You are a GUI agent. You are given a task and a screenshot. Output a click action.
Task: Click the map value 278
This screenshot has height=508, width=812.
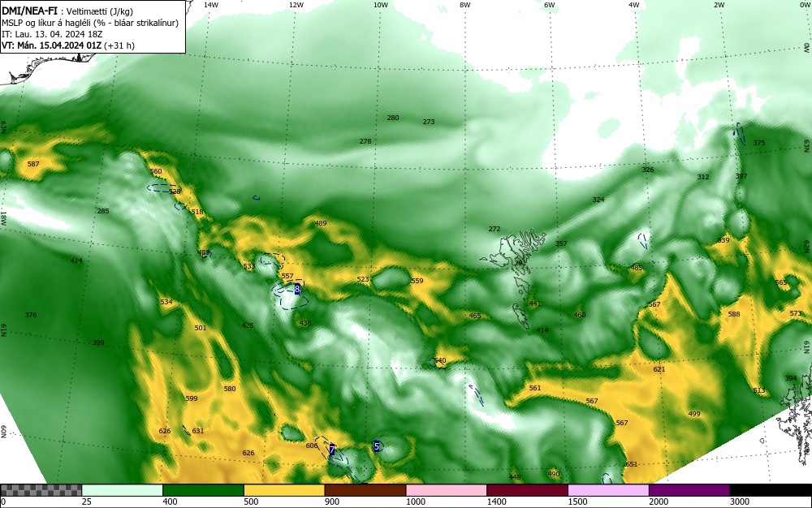[x=365, y=141]
